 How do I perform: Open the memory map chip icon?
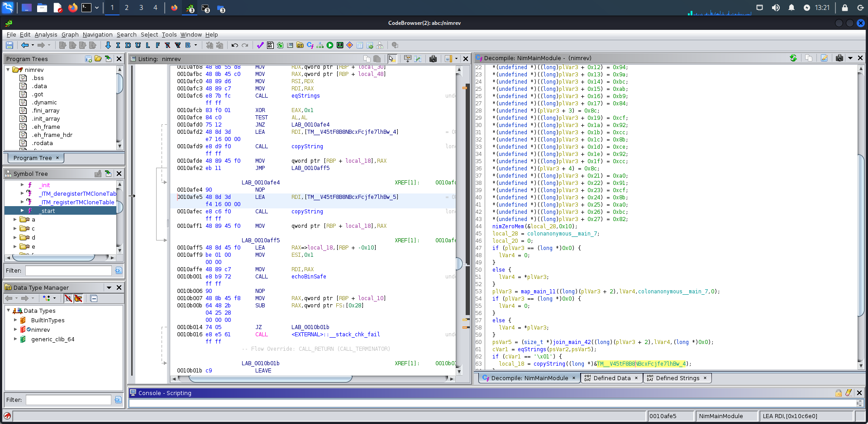pos(340,45)
